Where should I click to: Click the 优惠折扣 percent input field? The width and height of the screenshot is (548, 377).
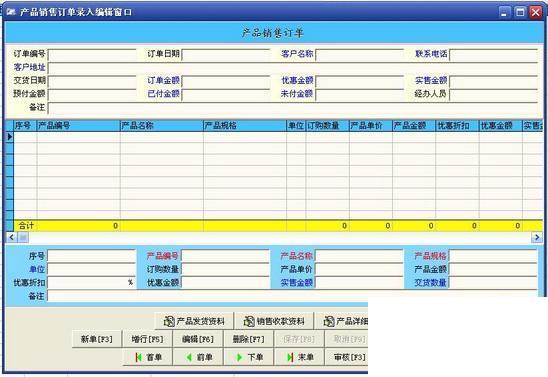(92, 282)
